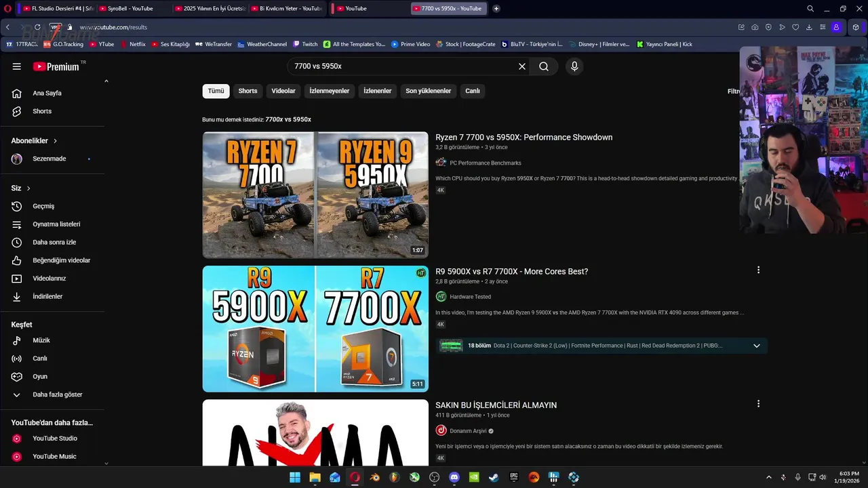Switch to 2025 Yılının En İyi Ücretsiz tab
Screen dimensions: 868x488
(x=209, y=8)
